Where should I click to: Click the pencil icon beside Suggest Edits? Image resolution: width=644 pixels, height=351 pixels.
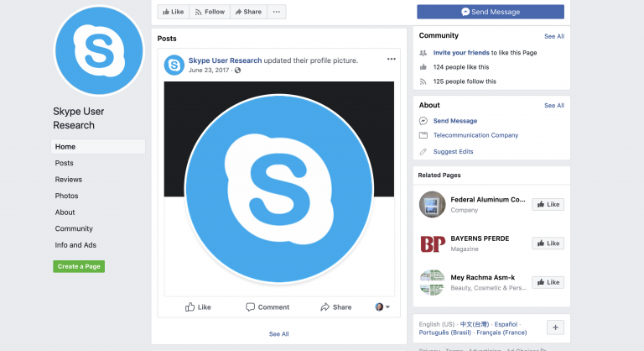coord(423,152)
